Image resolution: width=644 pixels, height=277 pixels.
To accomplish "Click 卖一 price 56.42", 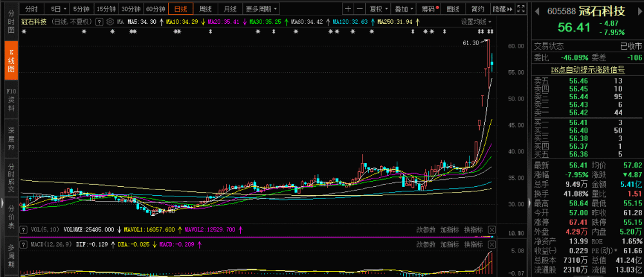I will click(x=578, y=113).
